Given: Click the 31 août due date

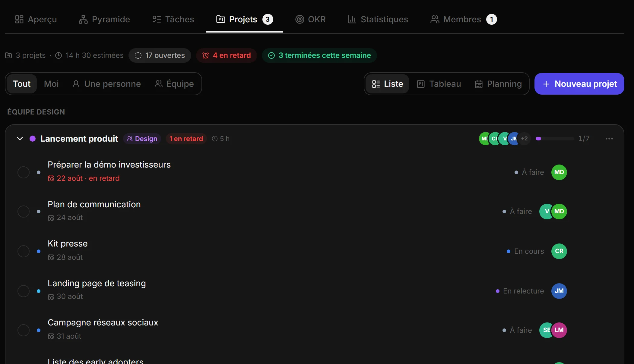Looking at the screenshot, I should pos(65,336).
